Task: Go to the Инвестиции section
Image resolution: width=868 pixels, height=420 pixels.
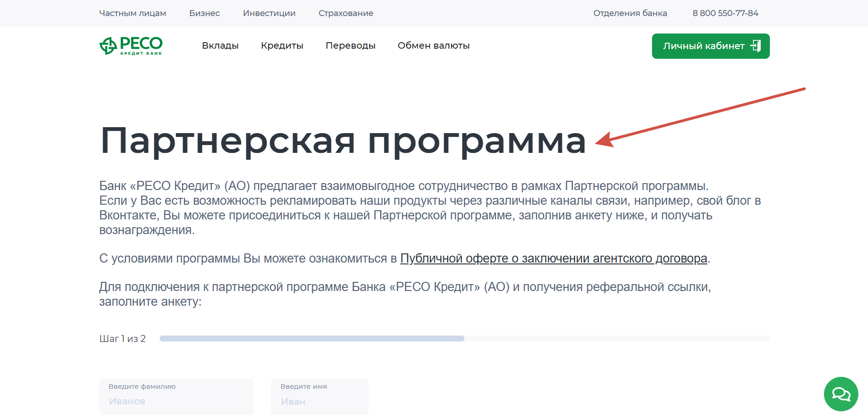Action: tap(269, 13)
